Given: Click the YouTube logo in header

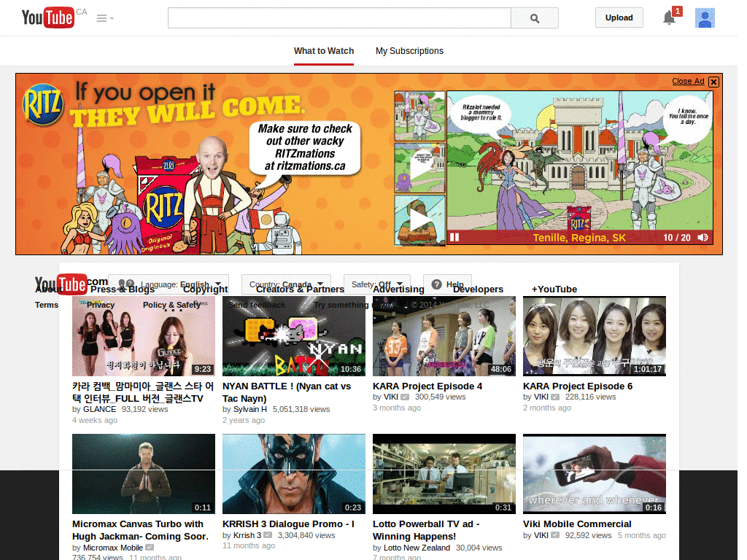Looking at the screenshot, I should pyautogui.click(x=48, y=17).
